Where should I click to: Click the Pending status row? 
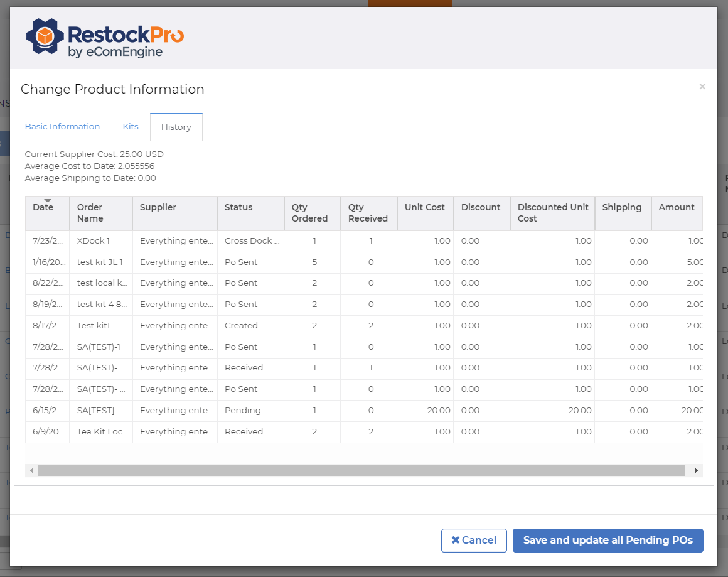coord(243,411)
